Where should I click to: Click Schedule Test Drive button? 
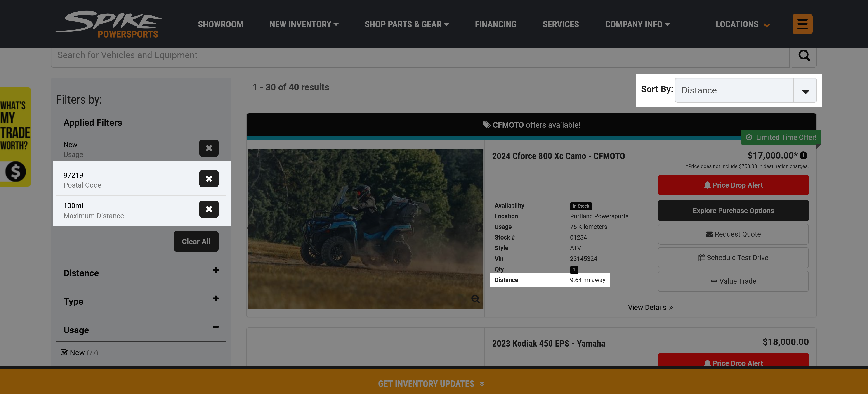click(x=733, y=258)
